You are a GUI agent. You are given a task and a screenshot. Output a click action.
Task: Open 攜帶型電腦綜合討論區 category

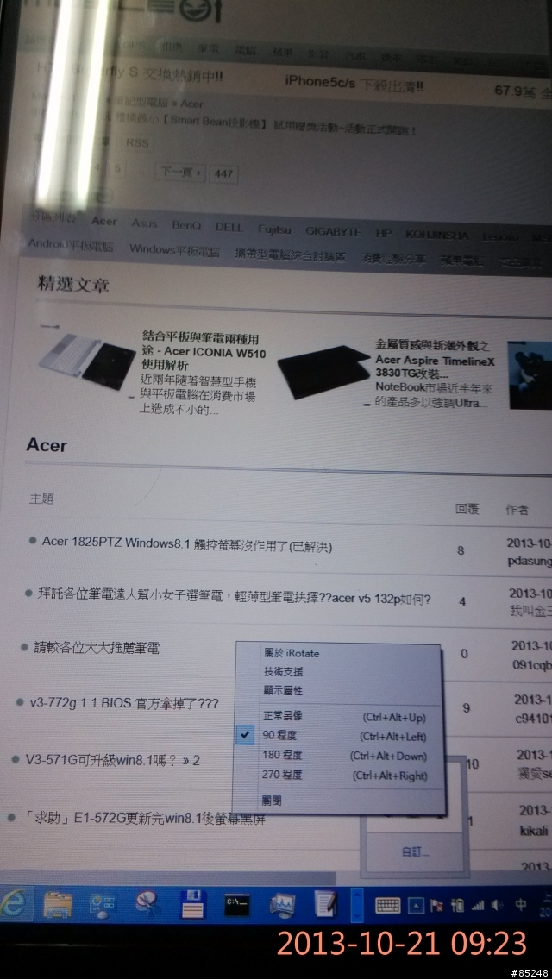coord(290,255)
